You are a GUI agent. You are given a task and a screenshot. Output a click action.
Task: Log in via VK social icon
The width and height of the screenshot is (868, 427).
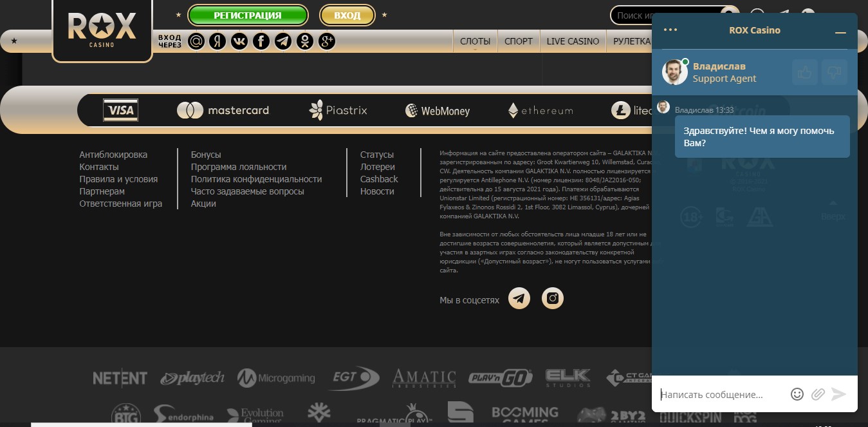(239, 41)
